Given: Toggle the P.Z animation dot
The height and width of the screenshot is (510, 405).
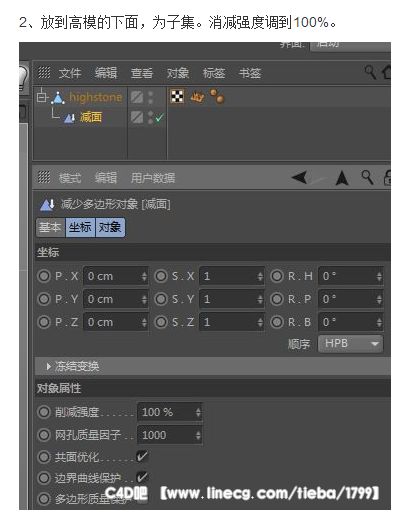Looking at the screenshot, I should click(x=44, y=322).
